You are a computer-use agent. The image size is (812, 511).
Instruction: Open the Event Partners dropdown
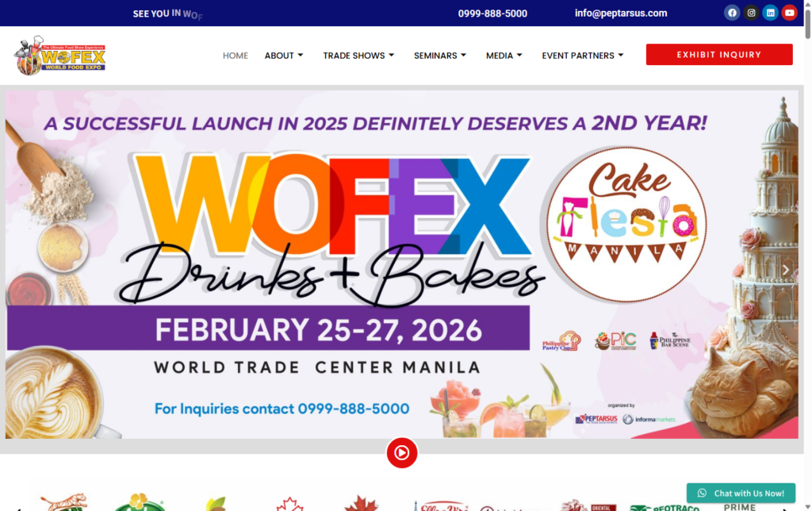click(583, 56)
